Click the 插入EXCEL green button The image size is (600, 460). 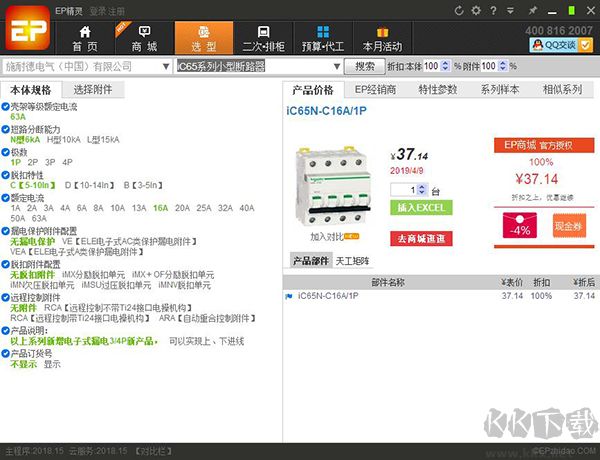click(x=419, y=207)
